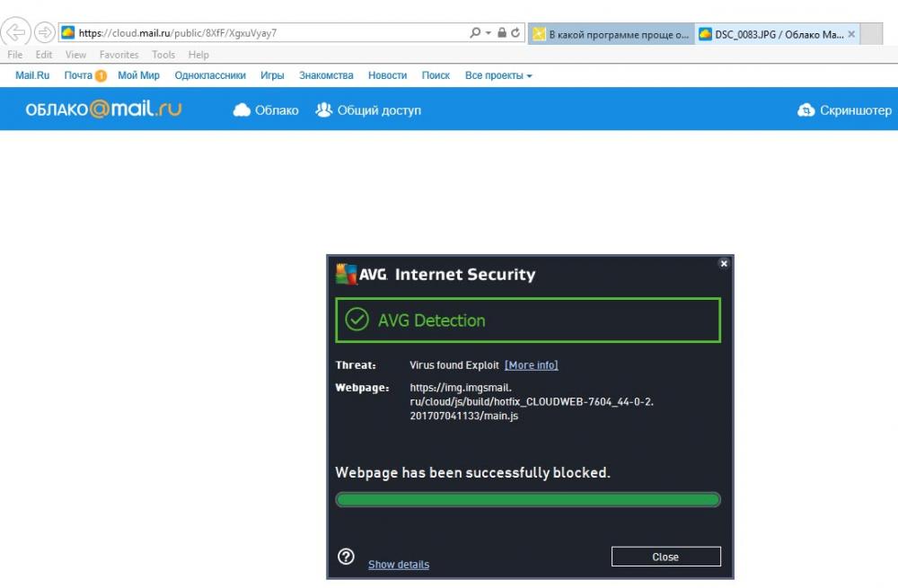Open the View menu
898x588 pixels.
point(75,55)
